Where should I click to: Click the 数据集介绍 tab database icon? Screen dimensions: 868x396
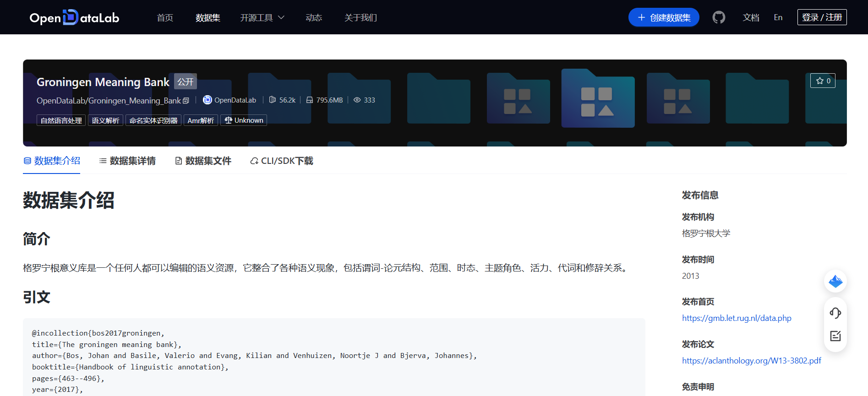tap(27, 161)
